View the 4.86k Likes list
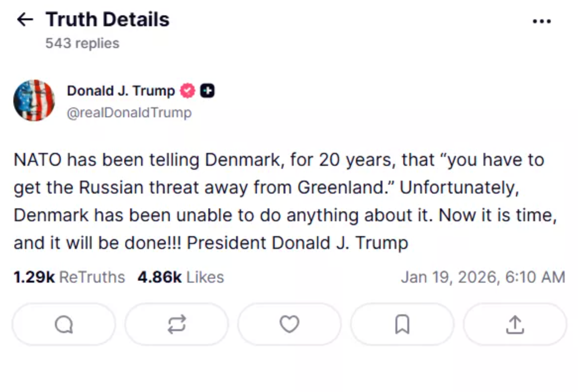Image resolution: width=578 pixels, height=392 pixels. [x=181, y=277]
